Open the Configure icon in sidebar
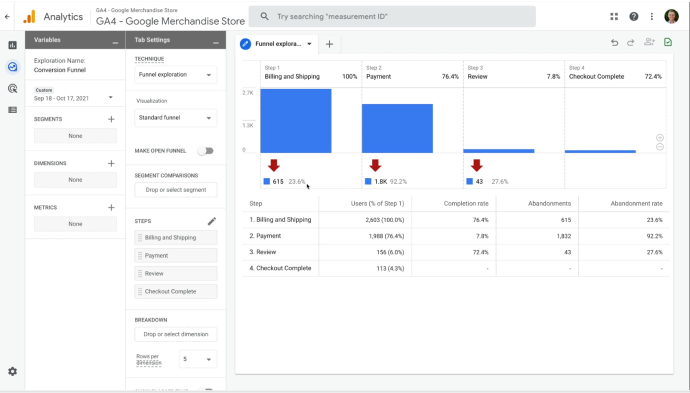 point(12,110)
